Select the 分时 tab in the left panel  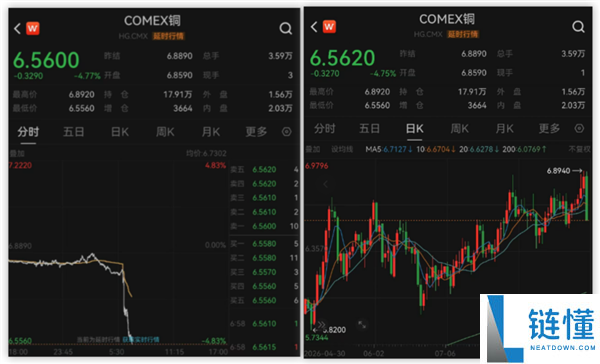tap(28, 132)
